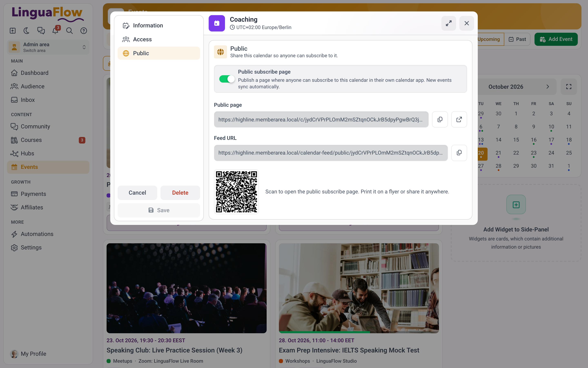
Task: Open Hubs in sidebar
Action: point(48,153)
